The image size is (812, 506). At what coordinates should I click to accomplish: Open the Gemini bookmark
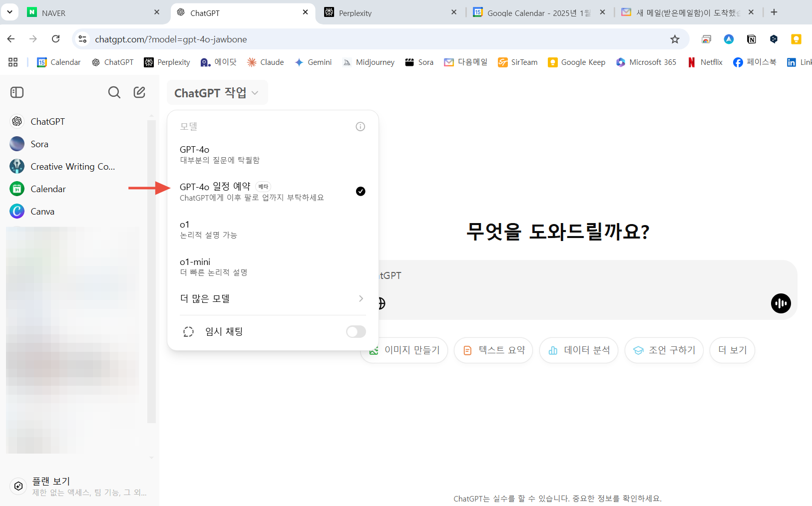tap(313, 62)
